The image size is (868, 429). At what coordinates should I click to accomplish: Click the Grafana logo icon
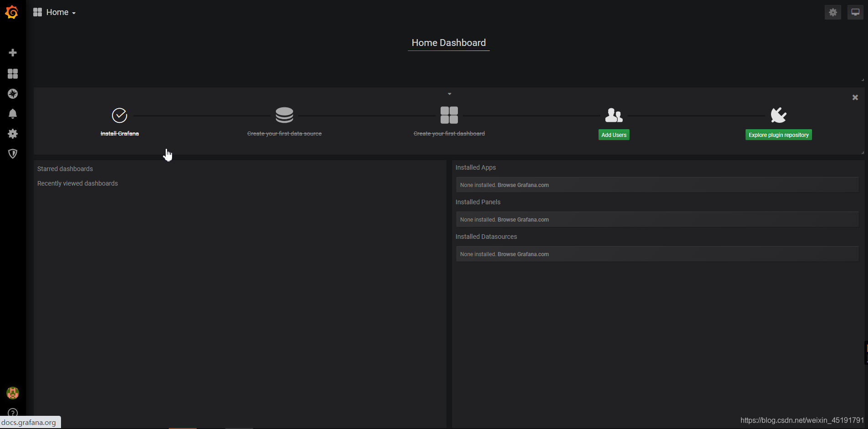12,12
